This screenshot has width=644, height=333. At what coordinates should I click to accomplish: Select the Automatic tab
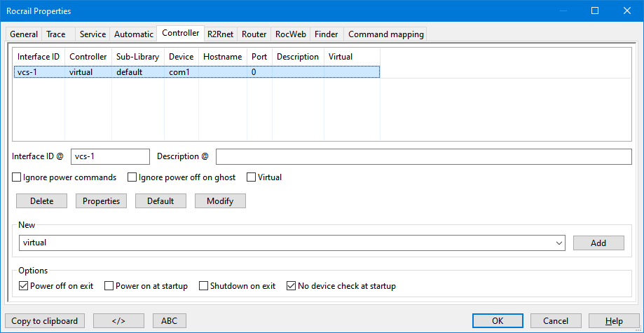click(x=133, y=34)
